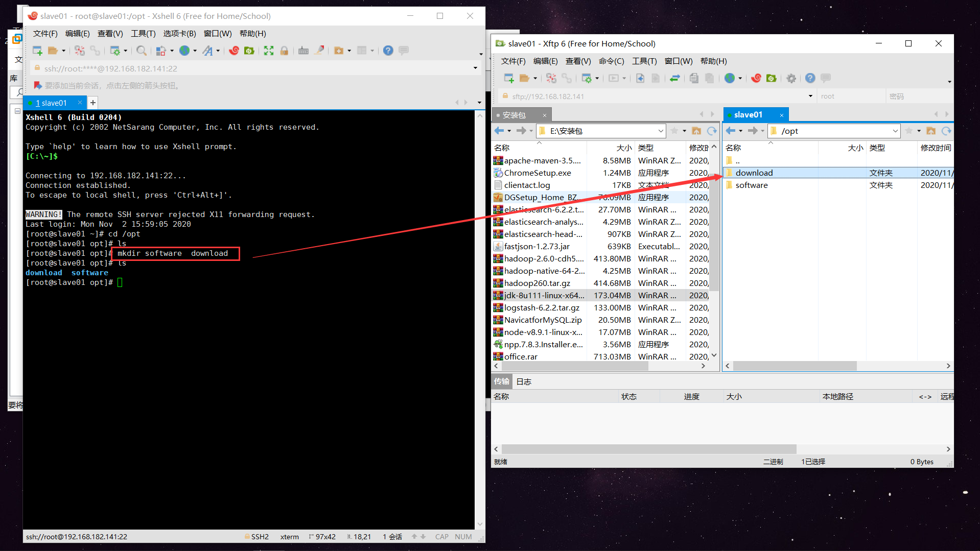Open dropdown arrow beside Xshell open-folder icon
Image resolution: width=980 pixels, height=551 pixels.
tap(64, 51)
